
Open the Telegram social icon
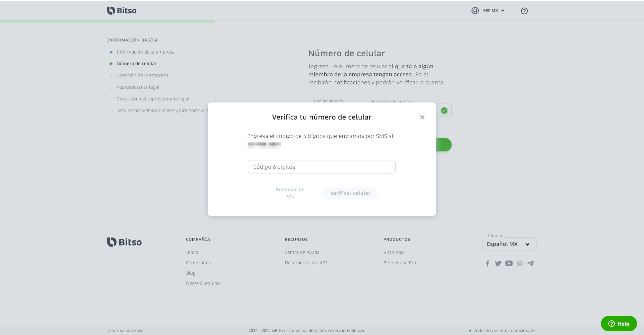point(530,263)
